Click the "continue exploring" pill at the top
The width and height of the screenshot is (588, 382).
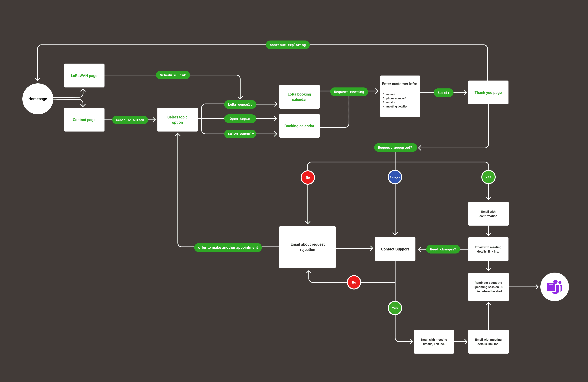(288, 45)
